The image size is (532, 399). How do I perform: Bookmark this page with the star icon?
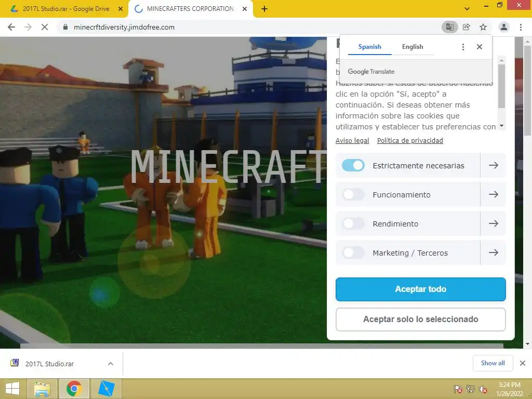pyautogui.click(x=483, y=27)
